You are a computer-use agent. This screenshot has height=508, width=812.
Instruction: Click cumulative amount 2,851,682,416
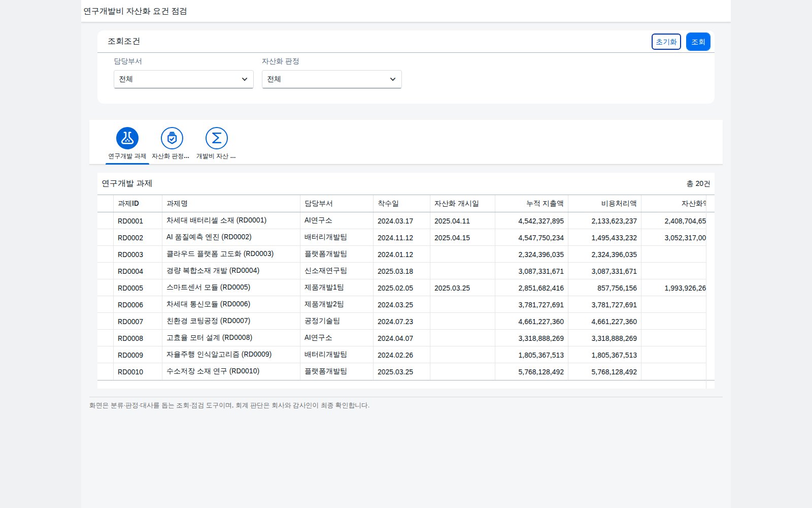tap(541, 288)
